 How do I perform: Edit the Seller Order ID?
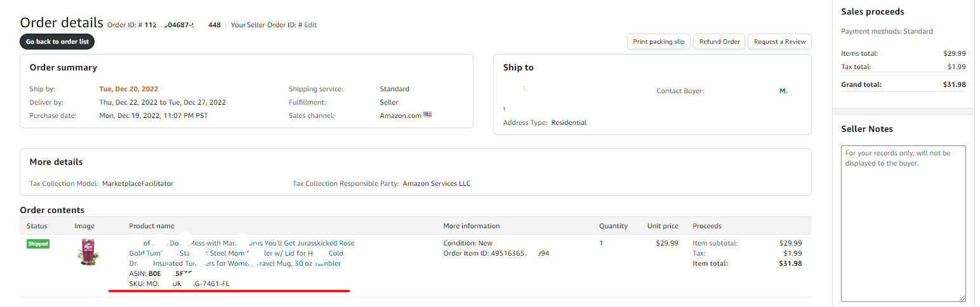[x=310, y=25]
